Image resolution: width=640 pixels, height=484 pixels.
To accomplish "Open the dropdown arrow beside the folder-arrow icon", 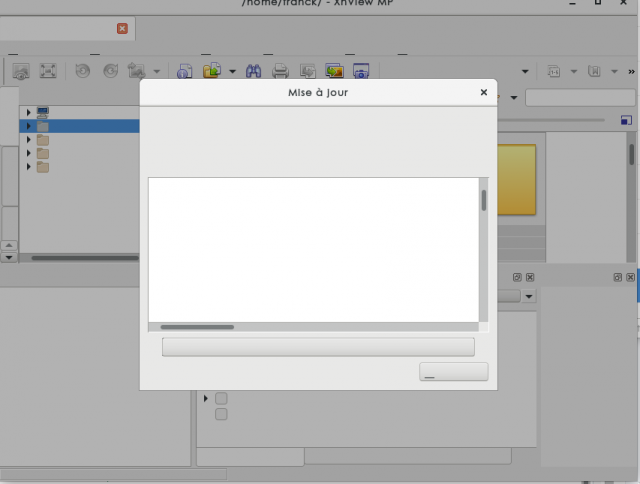I will (233, 71).
